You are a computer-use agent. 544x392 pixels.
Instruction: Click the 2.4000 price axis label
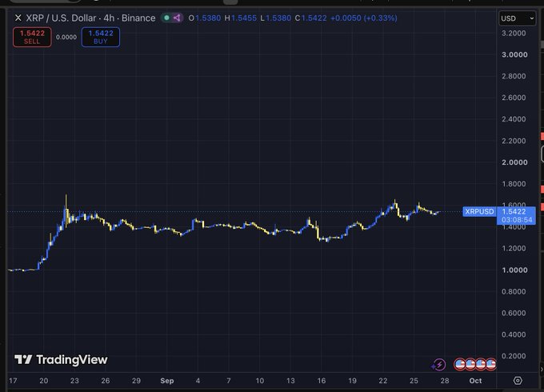click(x=514, y=119)
